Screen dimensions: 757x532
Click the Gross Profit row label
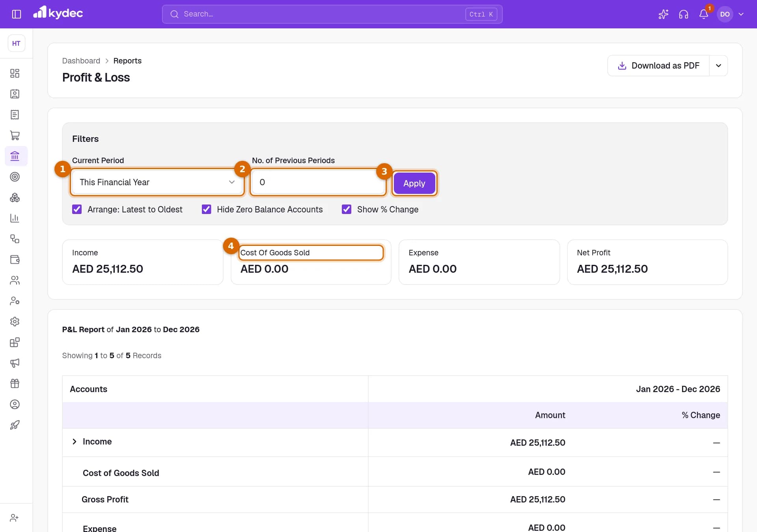point(105,499)
